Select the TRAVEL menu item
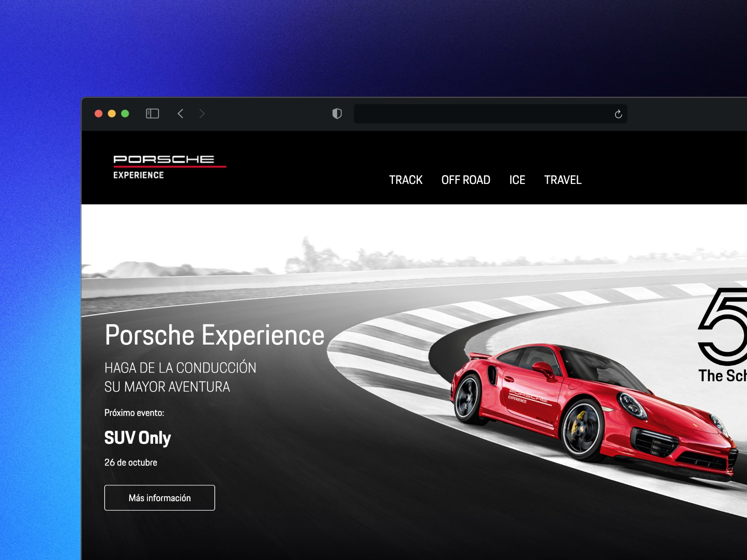 (563, 180)
